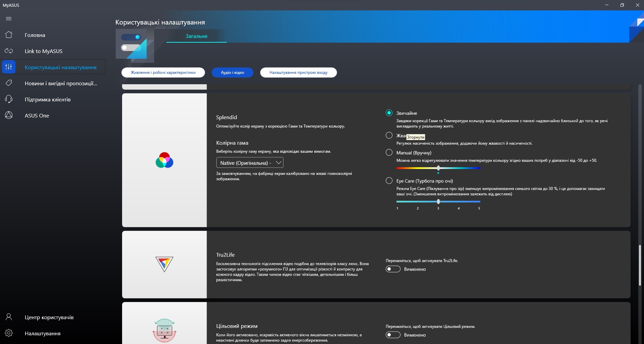Click the vertical scrollbar on the right

coord(640,265)
